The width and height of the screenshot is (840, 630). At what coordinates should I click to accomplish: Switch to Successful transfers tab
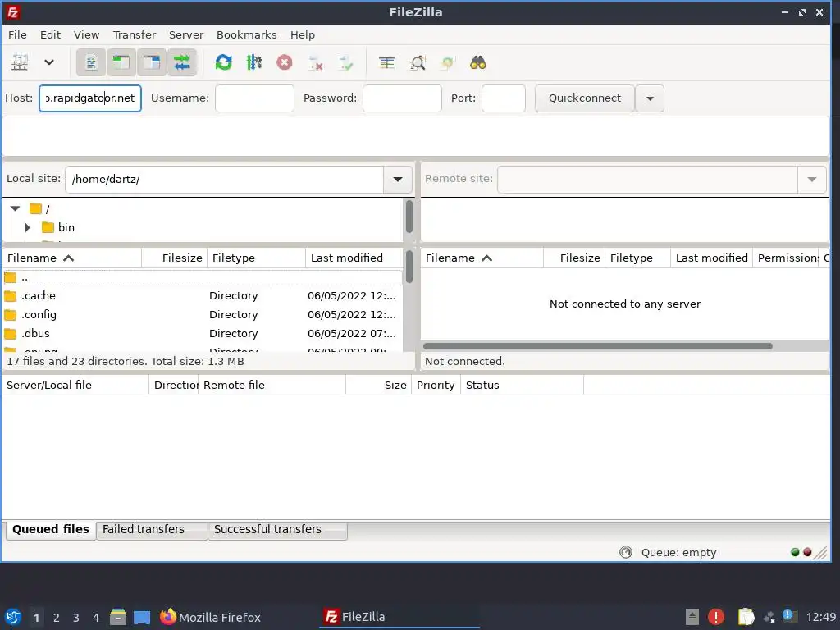pyautogui.click(x=277, y=529)
